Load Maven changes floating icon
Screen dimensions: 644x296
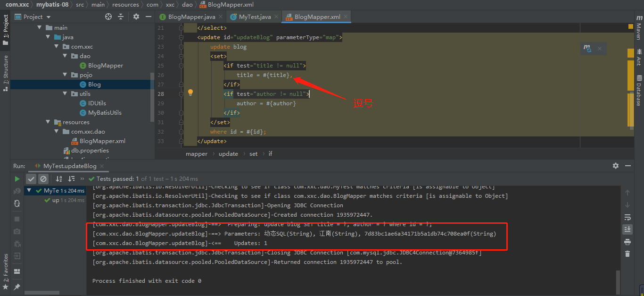[x=587, y=48]
